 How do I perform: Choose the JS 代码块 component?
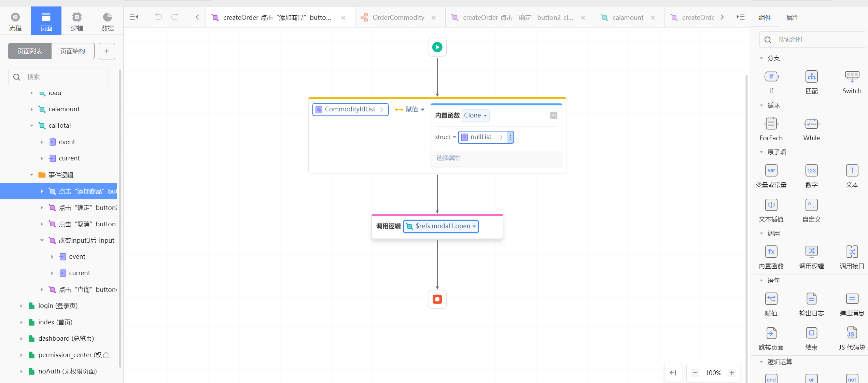(852, 338)
